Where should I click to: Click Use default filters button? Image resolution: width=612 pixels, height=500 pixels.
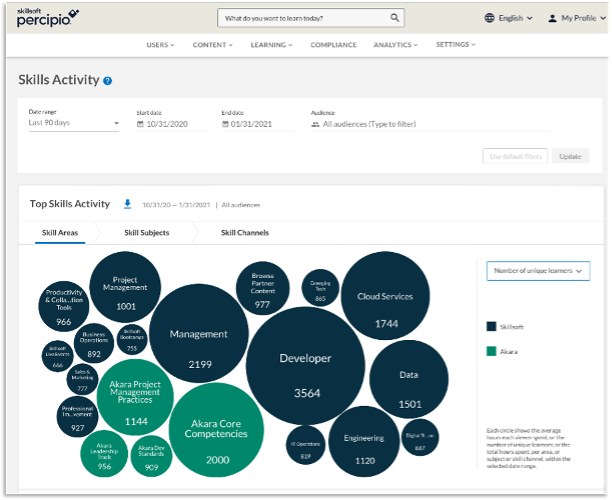(515, 157)
